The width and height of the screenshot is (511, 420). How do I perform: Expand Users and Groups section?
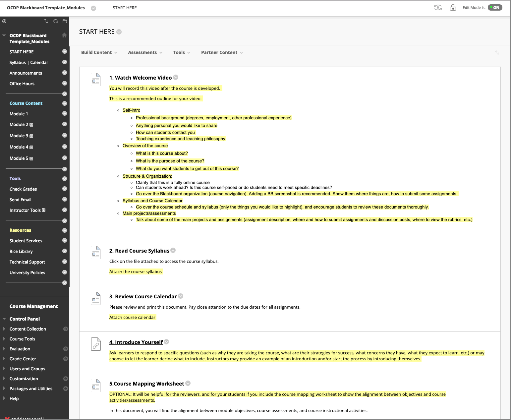pos(4,369)
